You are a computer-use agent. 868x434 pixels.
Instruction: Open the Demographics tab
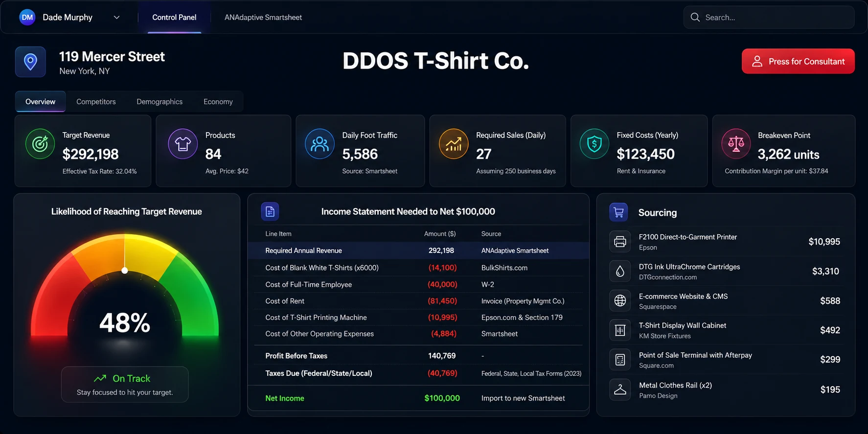click(x=160, y=101)
